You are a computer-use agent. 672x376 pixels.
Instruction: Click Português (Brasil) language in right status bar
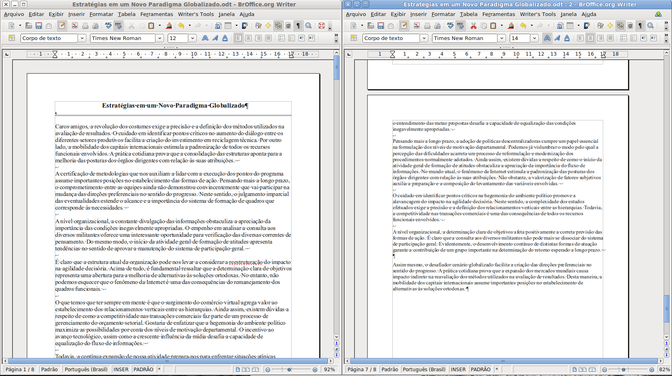pos(424,369)
